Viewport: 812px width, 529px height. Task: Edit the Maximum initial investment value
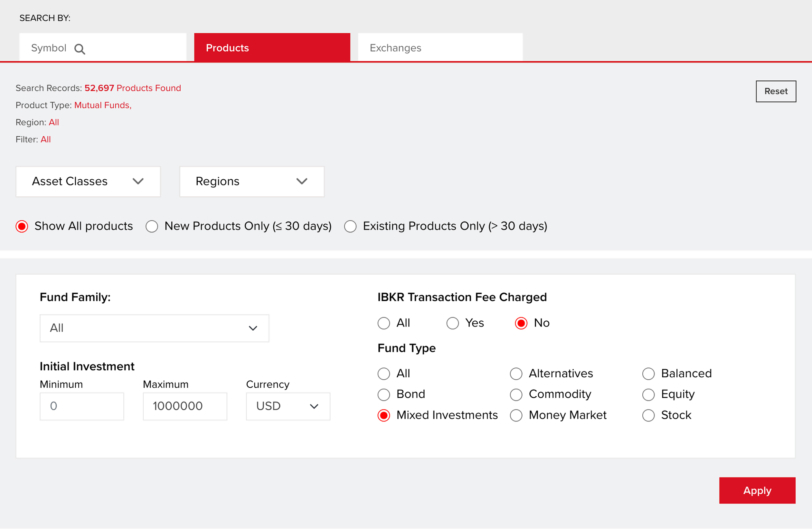pyautogui.click(x=185, y=406)
